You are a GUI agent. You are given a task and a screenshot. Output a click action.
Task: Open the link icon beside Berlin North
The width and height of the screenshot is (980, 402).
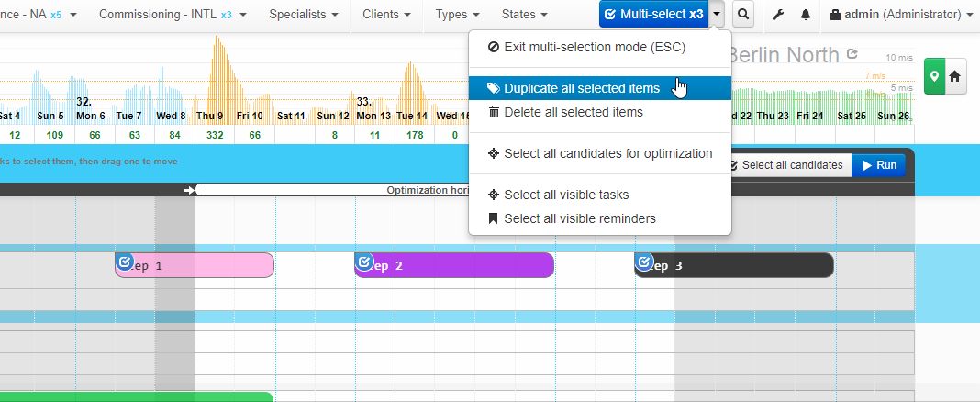[852, 54]
